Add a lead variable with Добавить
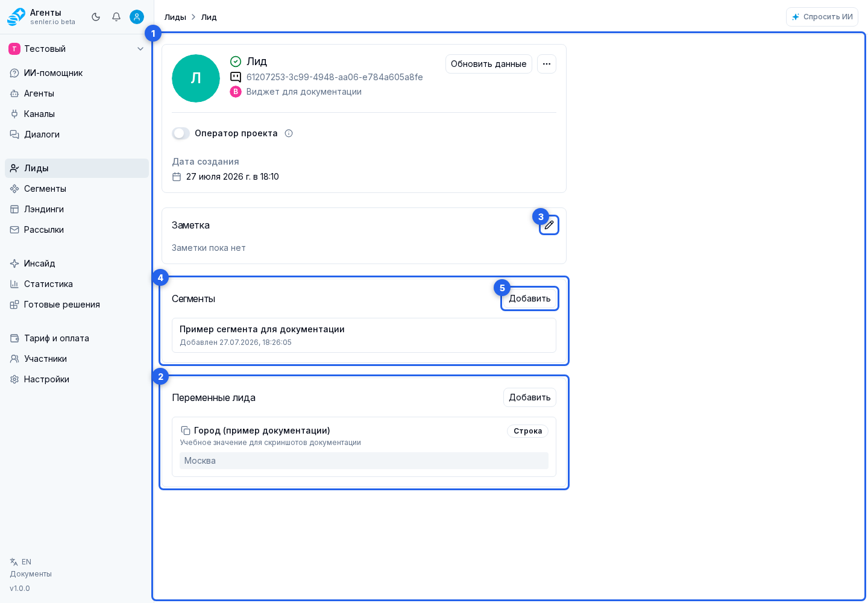Screen dimensions: 868x603 click(530, 397)
